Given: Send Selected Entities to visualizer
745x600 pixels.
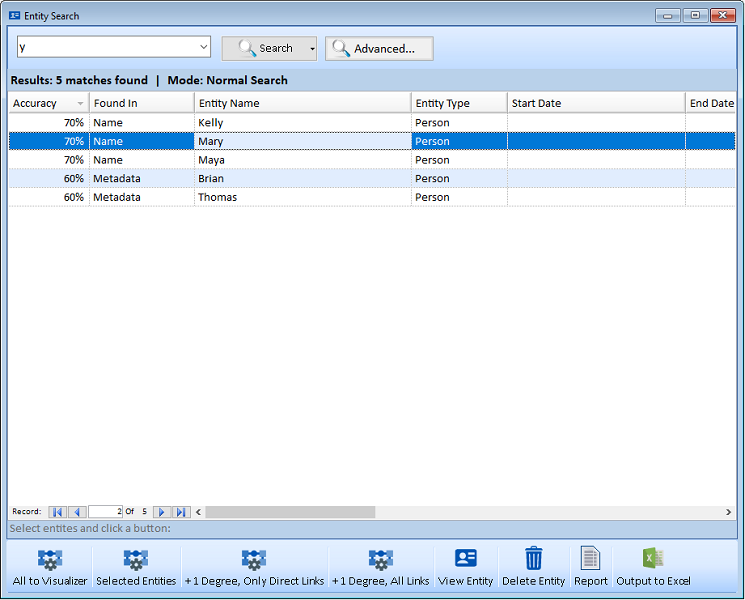Looking at the screenshot, I should pyautogui.click(x=136, y=560).
